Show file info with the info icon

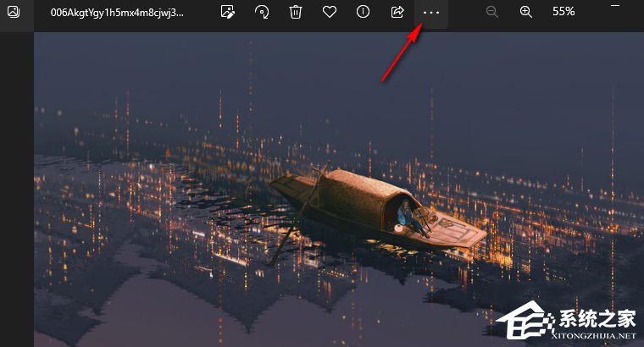(x=363, y=12)
